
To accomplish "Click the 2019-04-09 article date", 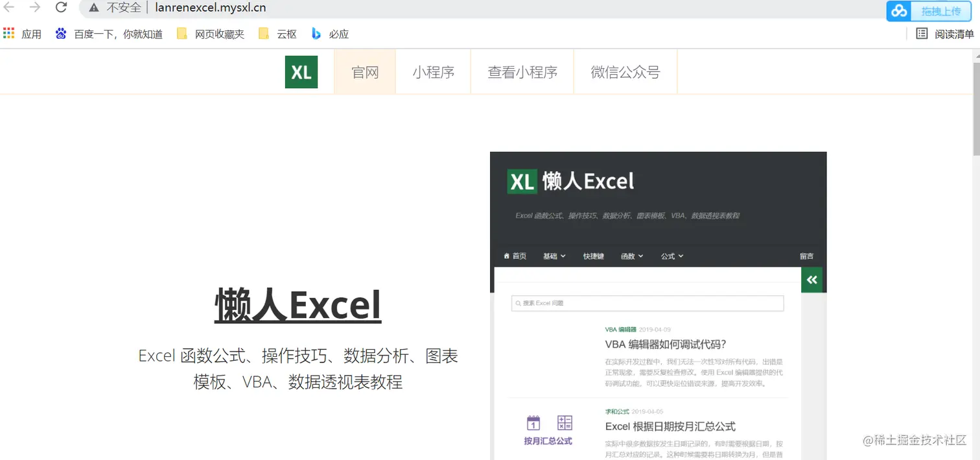I will 655,330.
